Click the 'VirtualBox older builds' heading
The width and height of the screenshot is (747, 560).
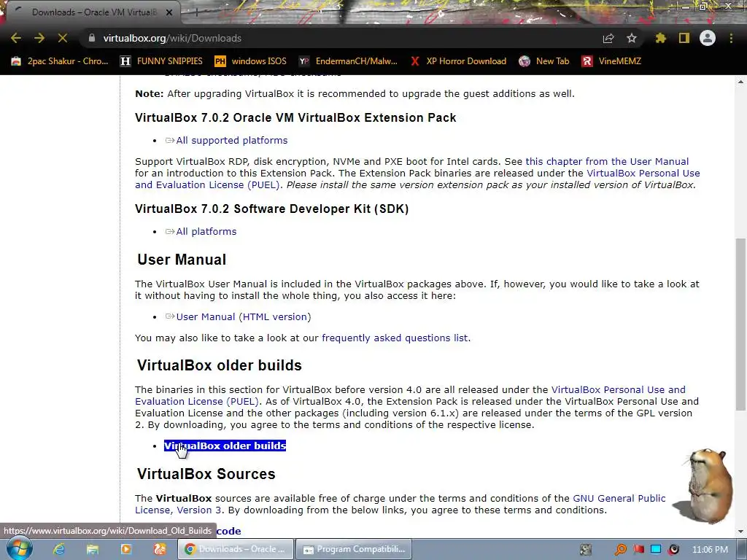tap(220, 365)
